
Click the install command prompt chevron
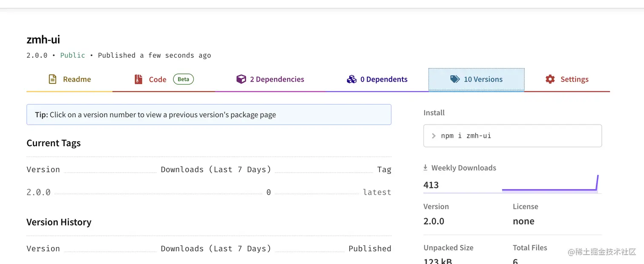point(434,136)
